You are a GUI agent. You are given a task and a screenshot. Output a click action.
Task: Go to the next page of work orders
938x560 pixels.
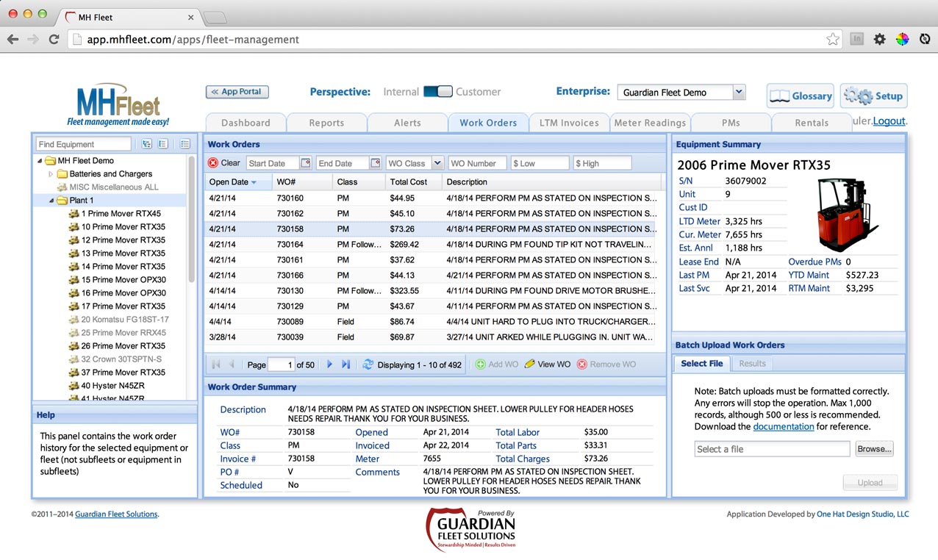(329, 365)
